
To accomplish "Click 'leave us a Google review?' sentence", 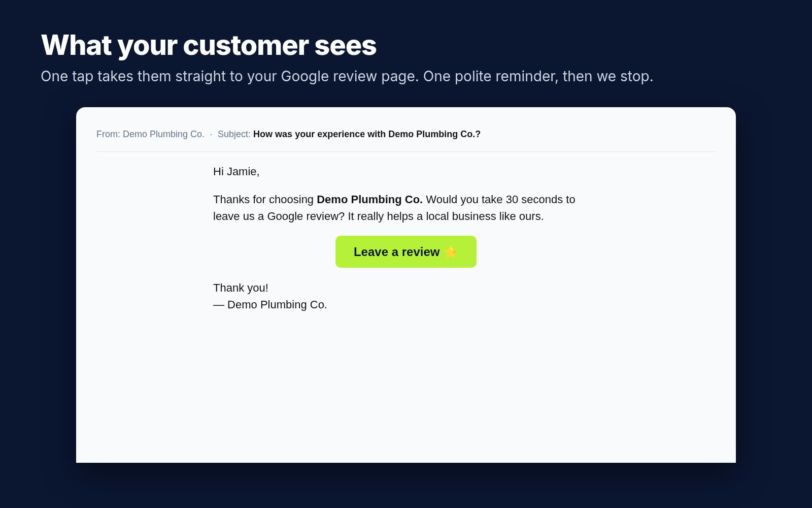I will point(279,216).
